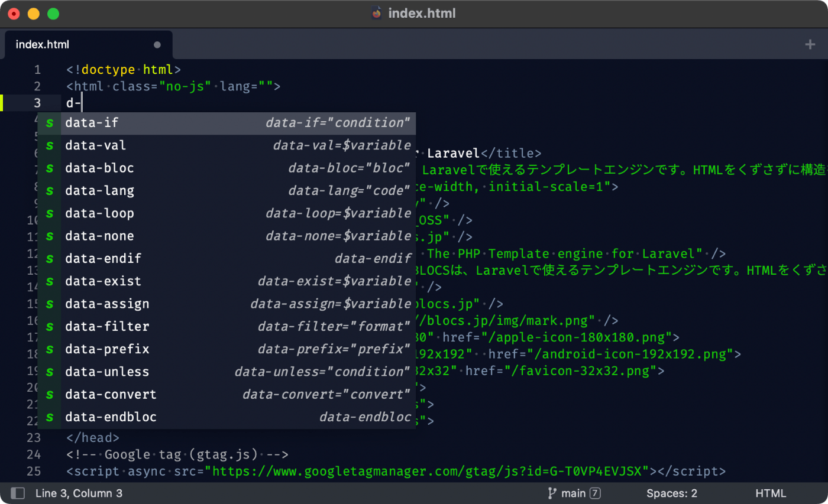Click the snippet icon beside data-prefix
The height and width of the screenshot is (504, 828).
[50, 349]
